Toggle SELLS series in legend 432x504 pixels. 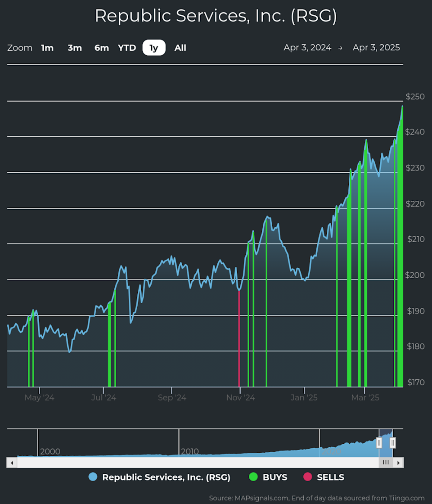[x=324, y=477]
